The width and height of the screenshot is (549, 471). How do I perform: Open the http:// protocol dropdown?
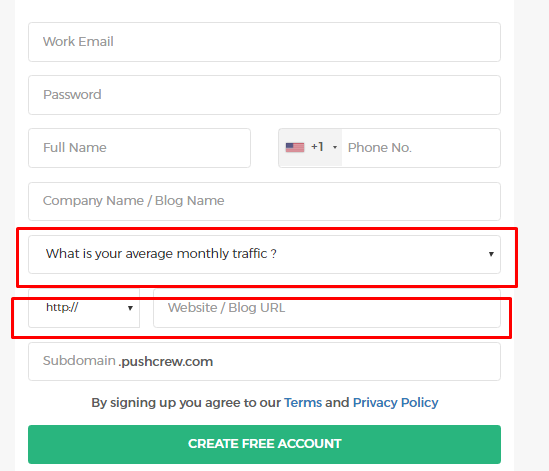[x=84, y=308]
